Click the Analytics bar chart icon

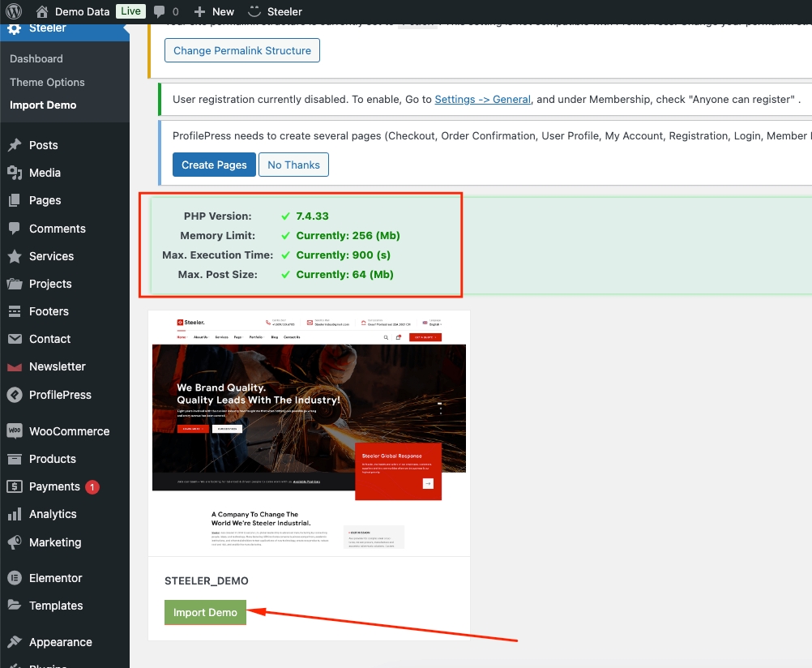(x=14, y=514)
